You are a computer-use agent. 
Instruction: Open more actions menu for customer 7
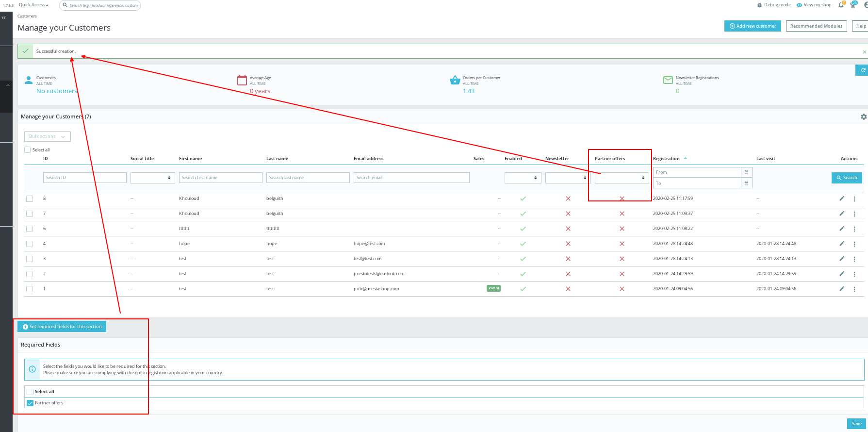coord(854,214)
